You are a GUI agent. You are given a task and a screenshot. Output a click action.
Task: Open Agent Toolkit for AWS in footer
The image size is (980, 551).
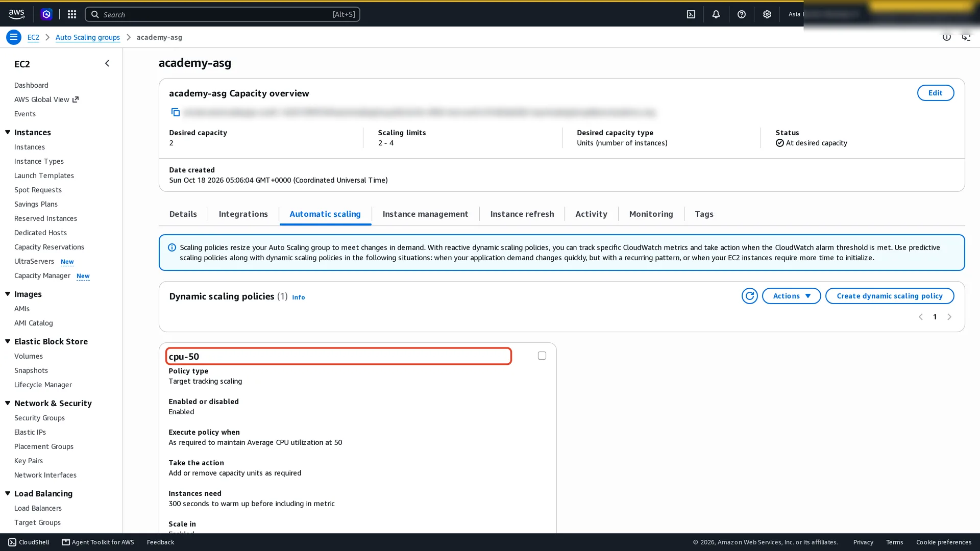tap(98, 542)
